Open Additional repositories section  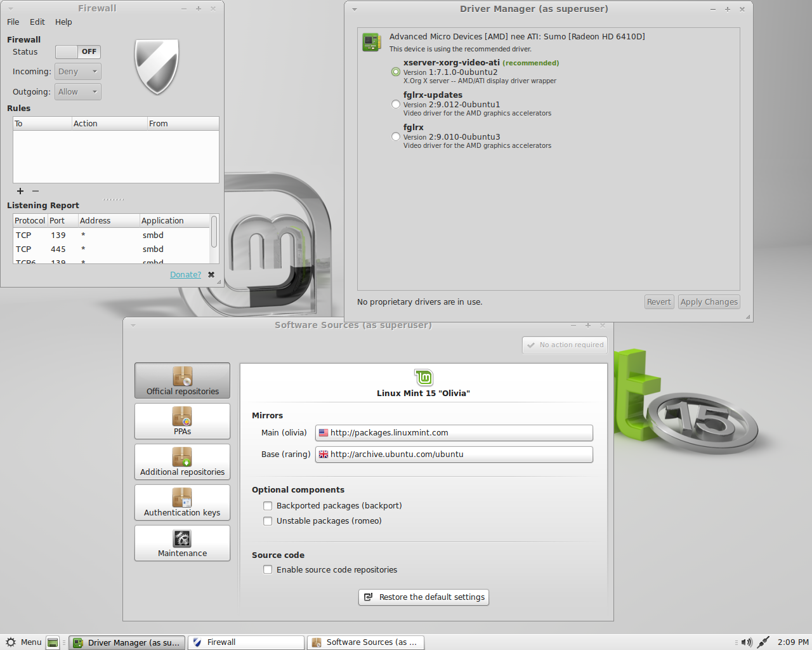(182, 461)
